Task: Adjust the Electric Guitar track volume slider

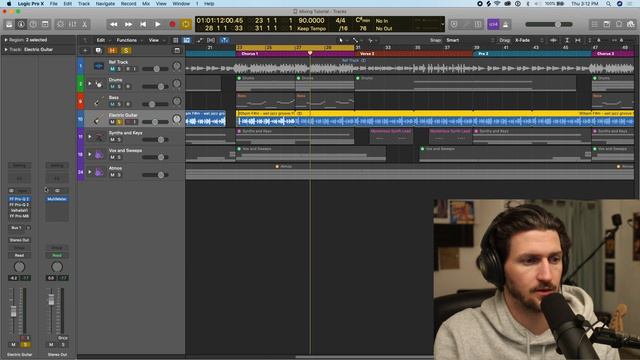Action: (x=155, y=122)
